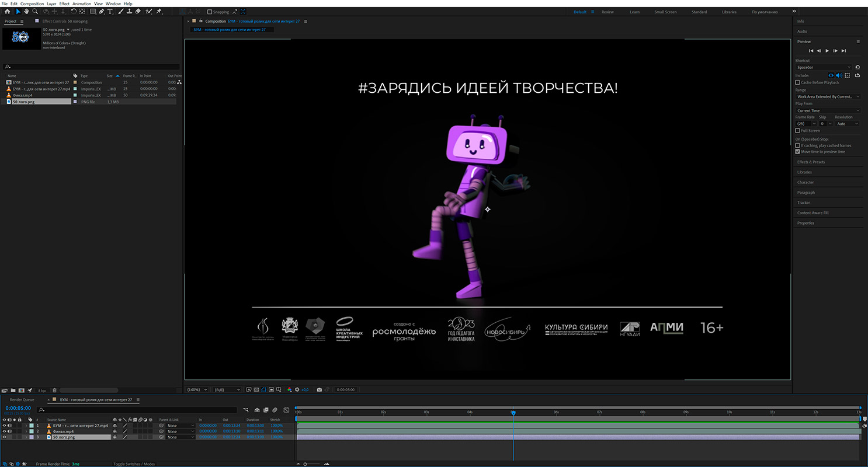Open the (Full) resolution dropdown
The height and width of the screenshot is (467, 868).
point(227,390)
